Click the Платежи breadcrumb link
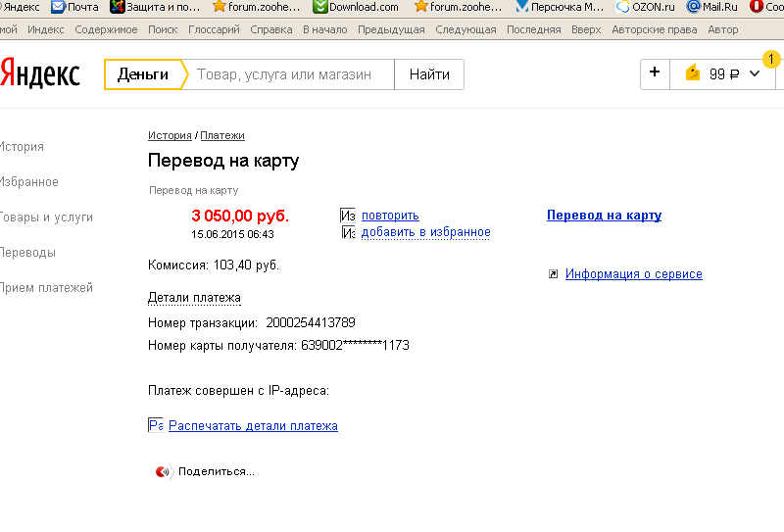 222,135
